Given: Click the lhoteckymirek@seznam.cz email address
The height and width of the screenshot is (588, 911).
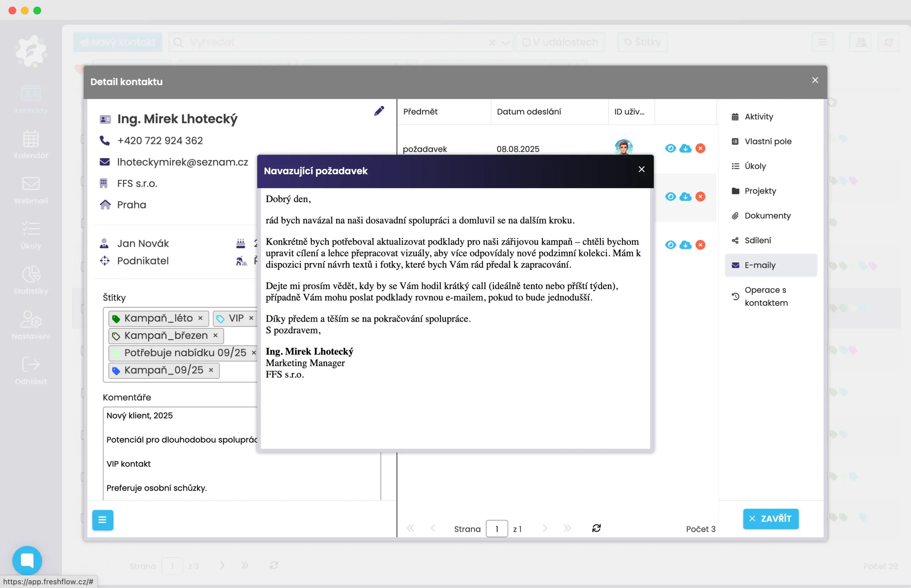Looking at the screenshot, I should coord(182,162).
